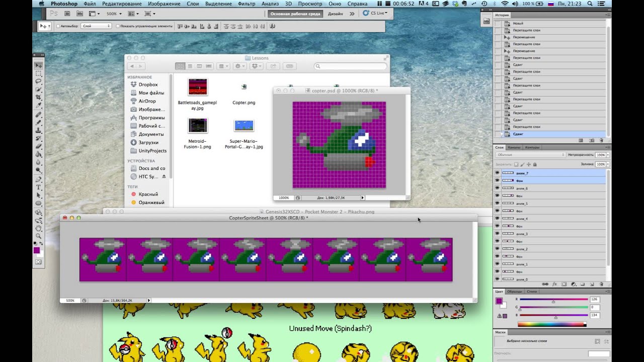The image size is (644, 362).
Task: Open the Заливка fill arrow
Action: [x=608, y=164]
